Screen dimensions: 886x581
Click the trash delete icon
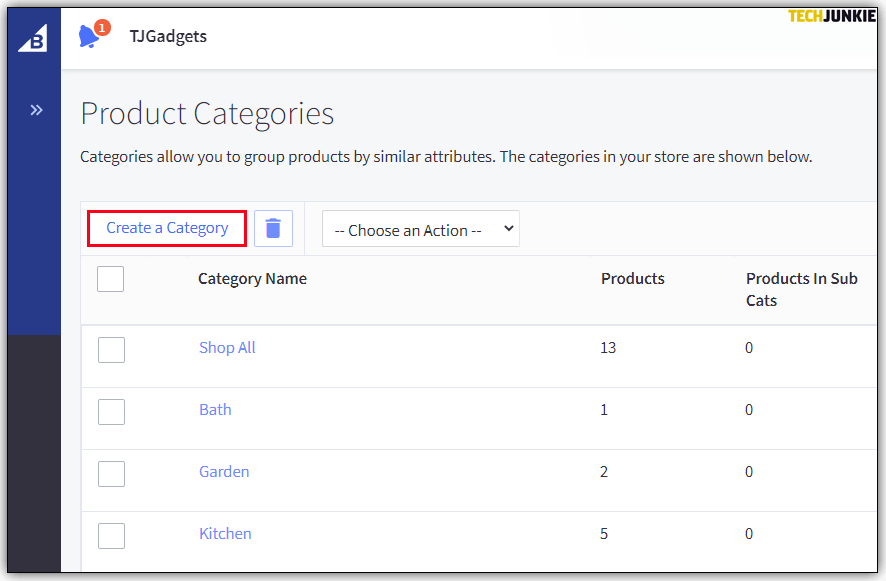click(273, 229)
